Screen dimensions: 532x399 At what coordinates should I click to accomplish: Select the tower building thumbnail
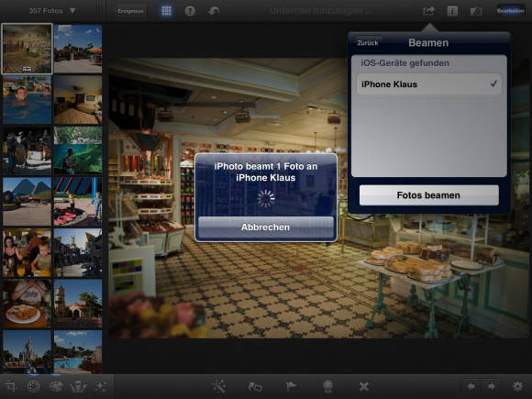[x=78, y=304]
